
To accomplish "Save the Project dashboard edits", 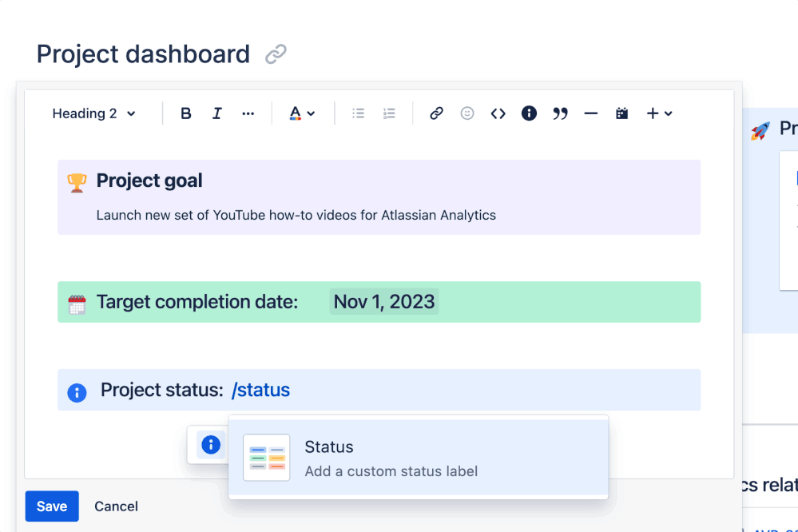I will 51,506.
